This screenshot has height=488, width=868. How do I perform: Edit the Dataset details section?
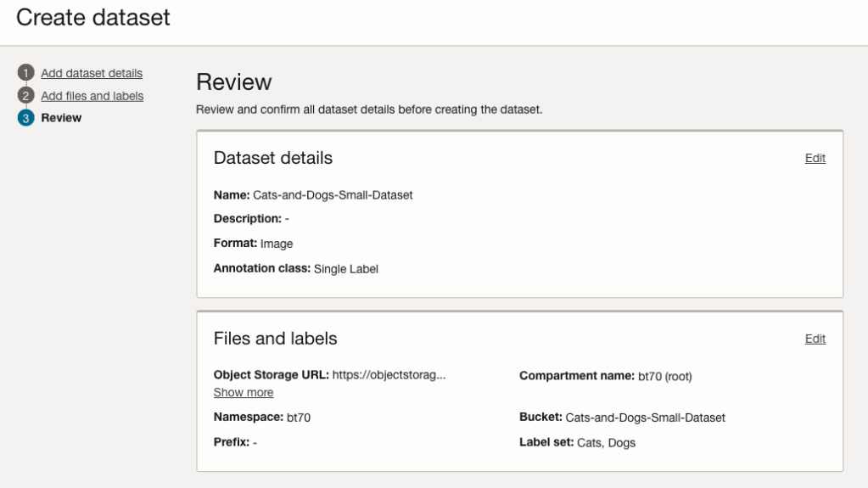[815, 158]
